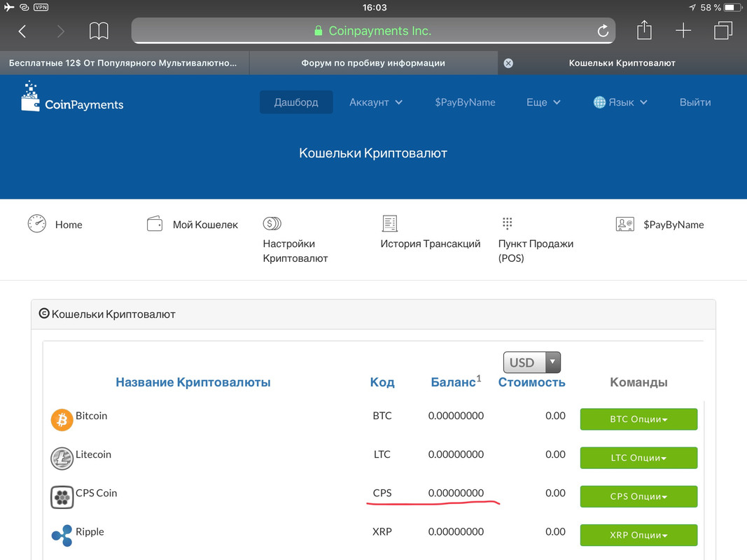
Task: Sort by Название Криптовалюты column
Action: pos(193,382)
